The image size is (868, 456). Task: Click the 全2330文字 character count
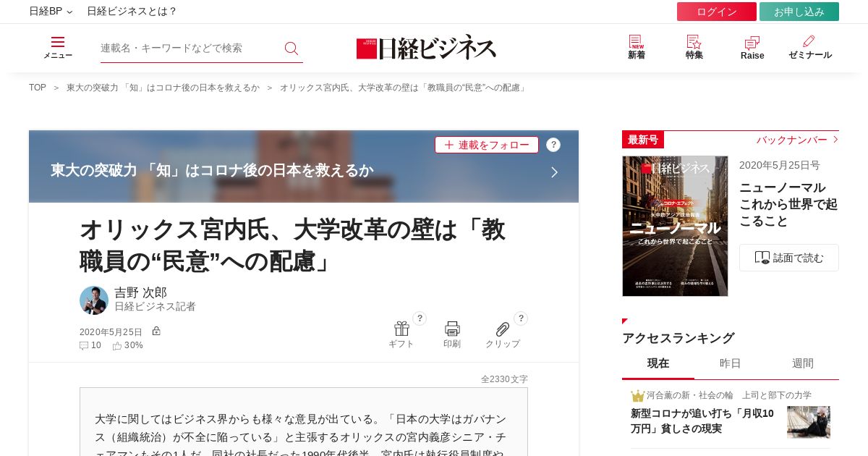click(x=504, y=379)
